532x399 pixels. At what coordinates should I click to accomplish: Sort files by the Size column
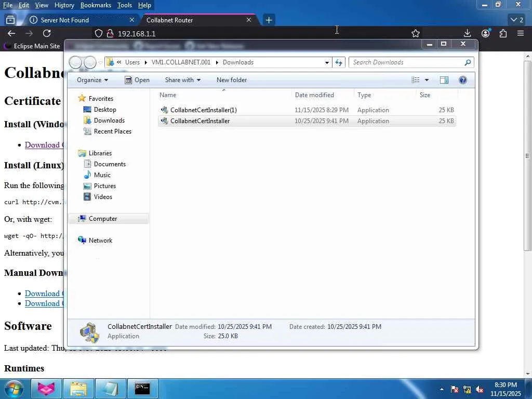437,95
